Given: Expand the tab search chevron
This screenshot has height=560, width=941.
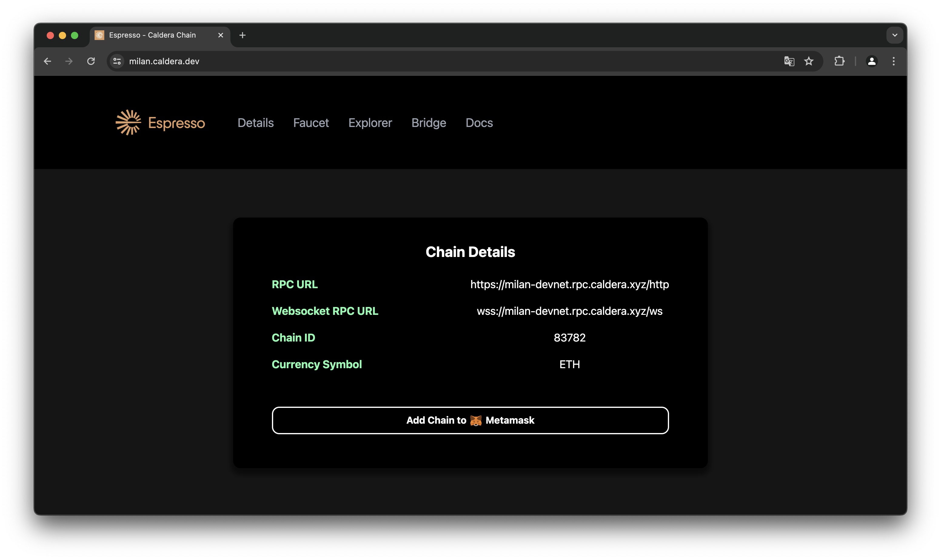Looking at the screenshot, I should click(895, 35).
